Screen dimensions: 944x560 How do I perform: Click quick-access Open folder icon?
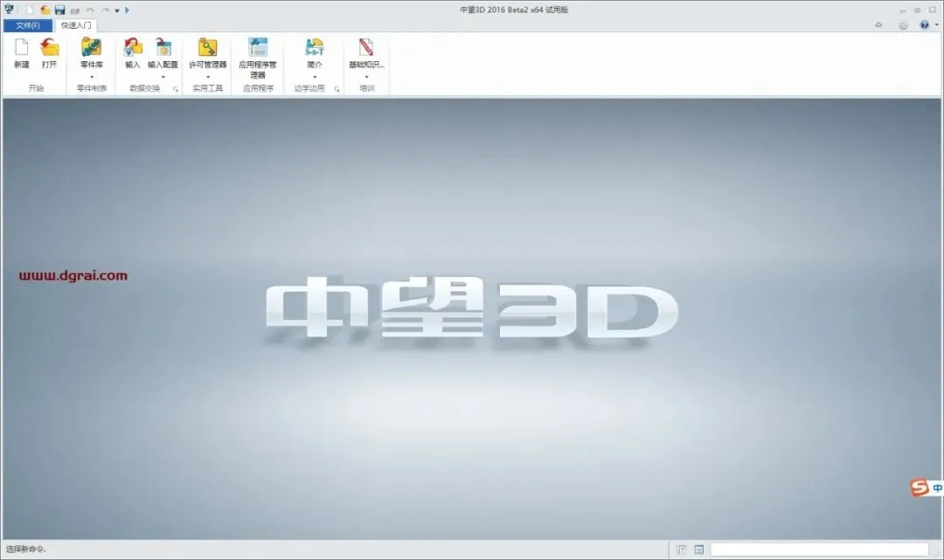[45, 10]
